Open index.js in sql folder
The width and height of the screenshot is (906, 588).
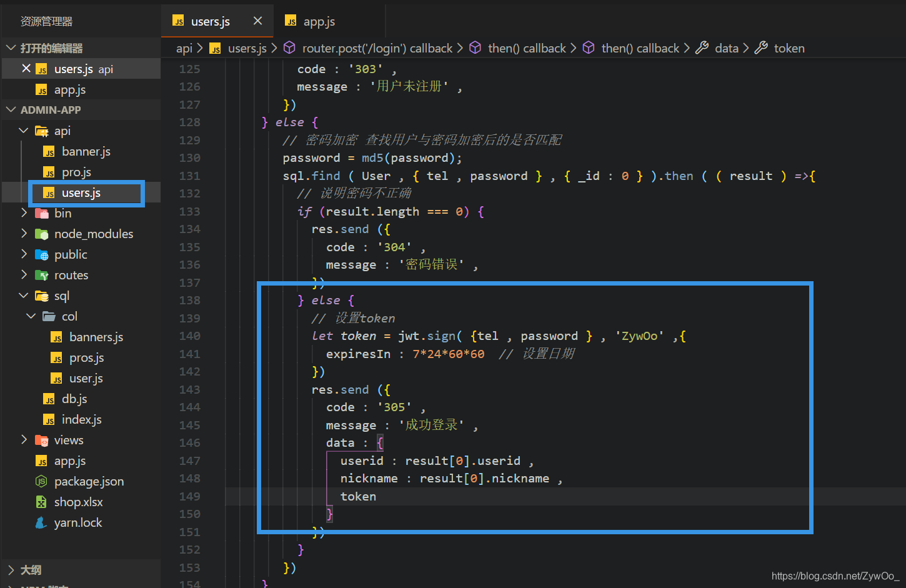[81, 419]
